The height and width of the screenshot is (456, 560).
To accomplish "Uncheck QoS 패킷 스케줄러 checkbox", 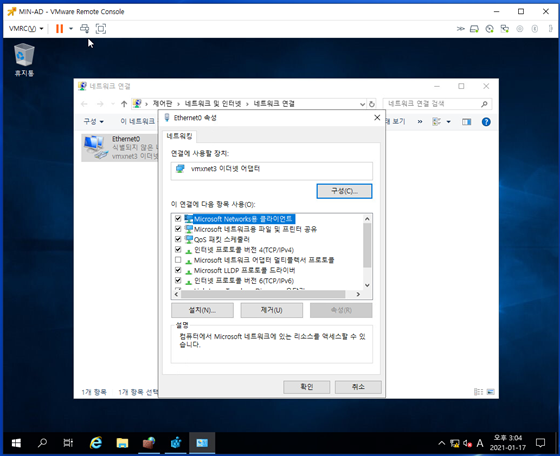I will point(178,239).
